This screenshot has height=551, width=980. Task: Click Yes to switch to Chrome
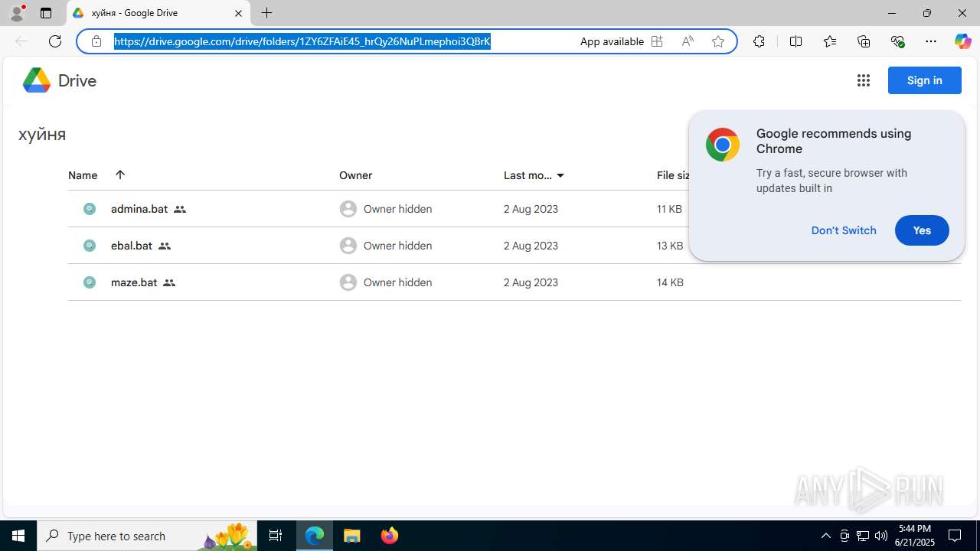coord(922,230)
